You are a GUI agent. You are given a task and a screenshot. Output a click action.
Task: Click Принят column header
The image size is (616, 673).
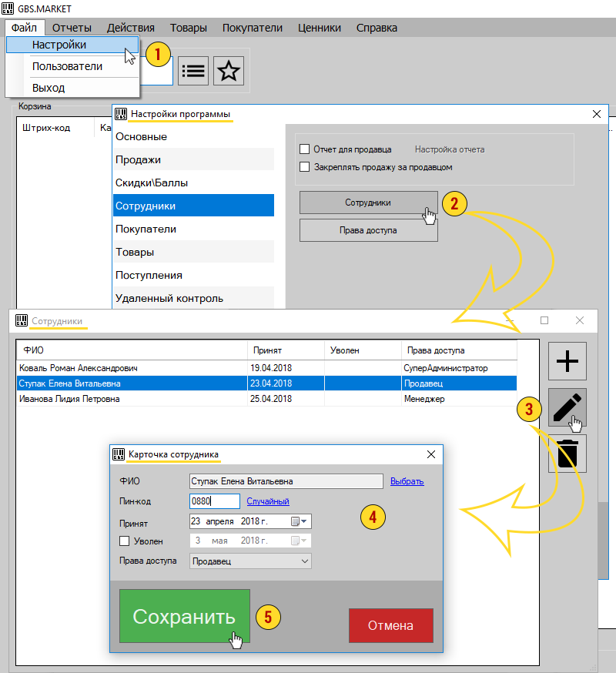click(286, 350)
